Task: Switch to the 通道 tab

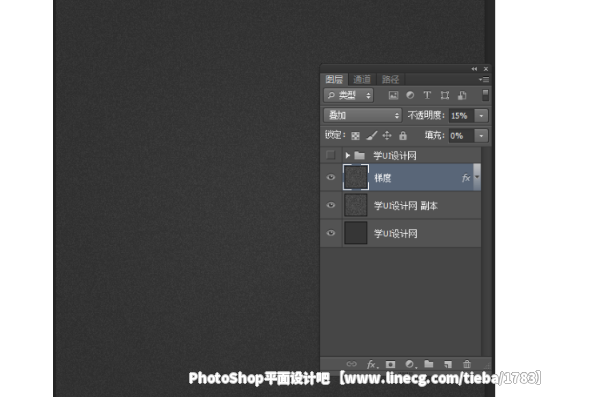Action: tap(362, 79)
